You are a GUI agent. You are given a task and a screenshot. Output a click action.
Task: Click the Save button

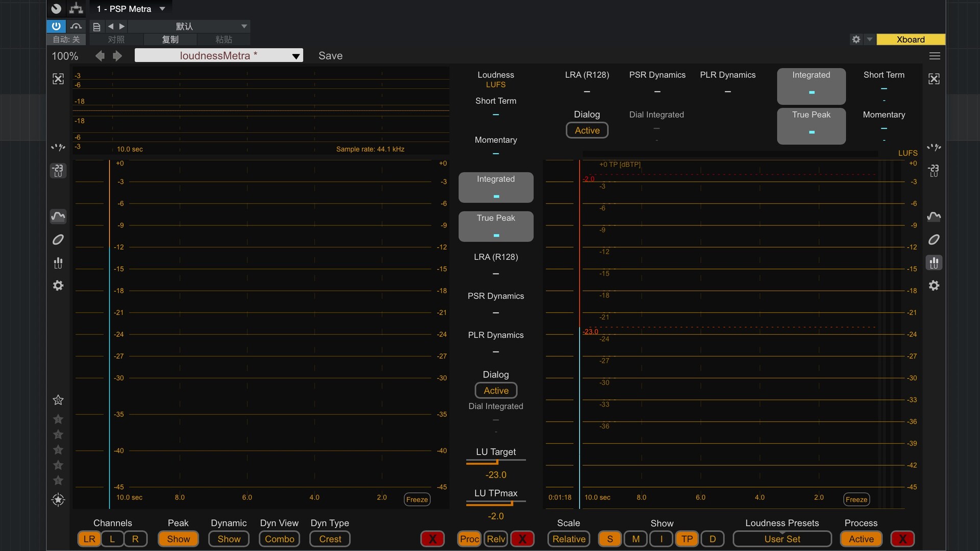click(x=330, y=56)
